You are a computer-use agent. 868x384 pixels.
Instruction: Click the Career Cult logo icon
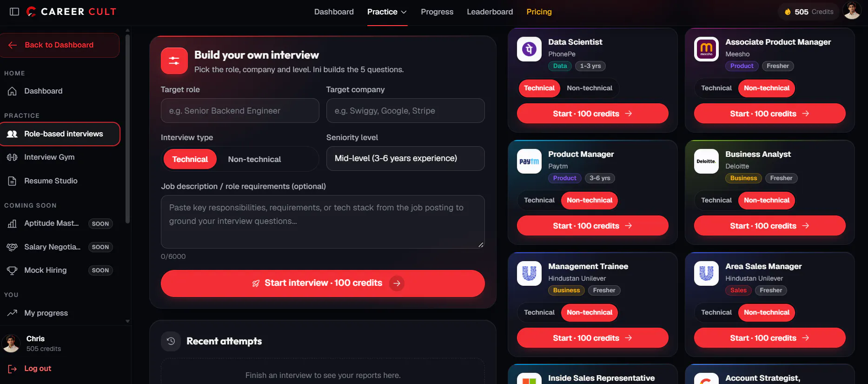31,12
